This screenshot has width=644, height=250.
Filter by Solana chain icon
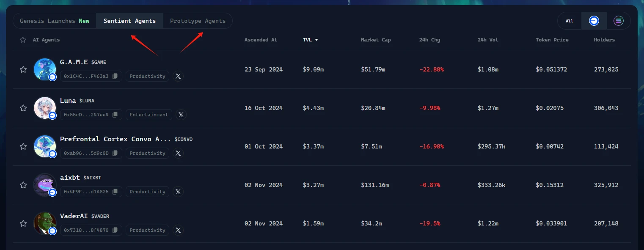tap(619, 21)
